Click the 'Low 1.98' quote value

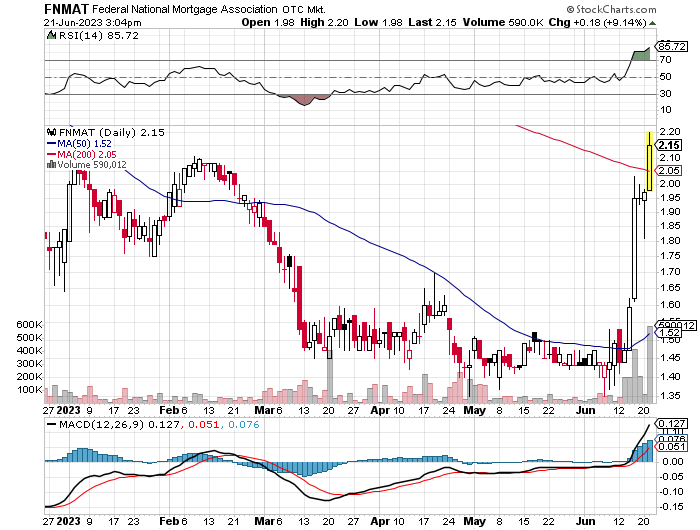[379, 23]
